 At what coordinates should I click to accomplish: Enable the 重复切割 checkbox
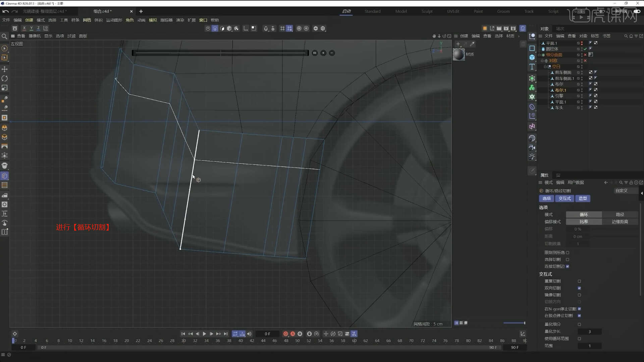click(x=579, y=281)
